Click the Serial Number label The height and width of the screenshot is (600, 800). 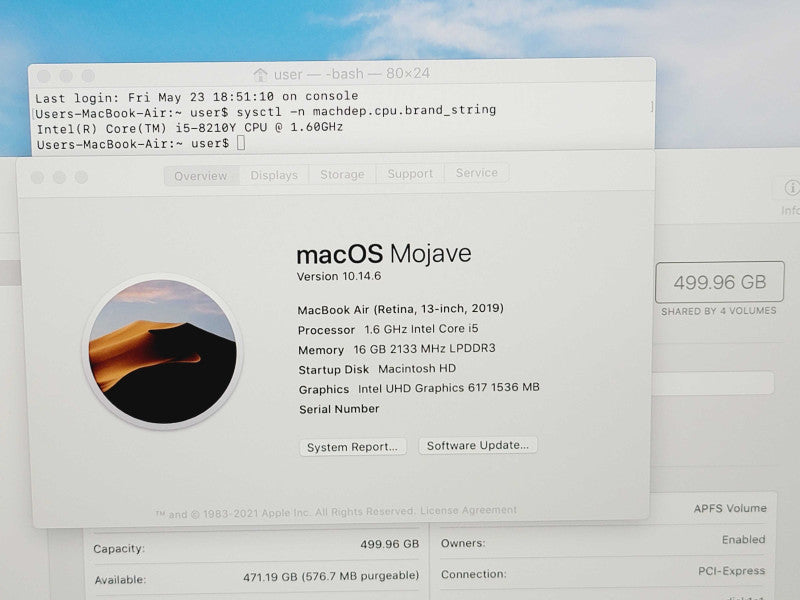click(x=339, y=409)
